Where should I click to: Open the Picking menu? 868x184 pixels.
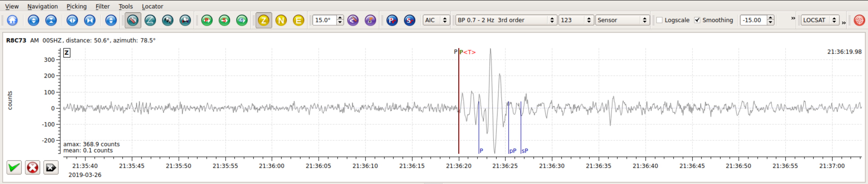[77, 6]
